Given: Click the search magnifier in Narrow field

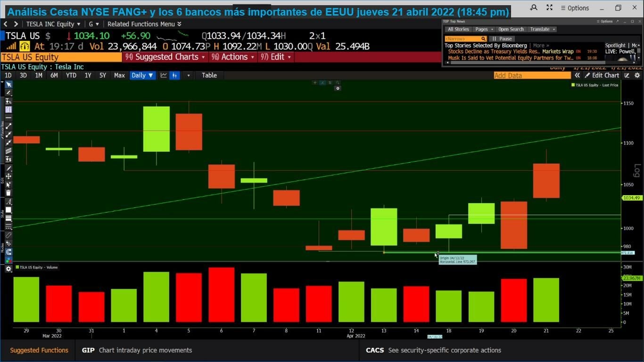Looking at the screenshot, I should click(483, 39).
